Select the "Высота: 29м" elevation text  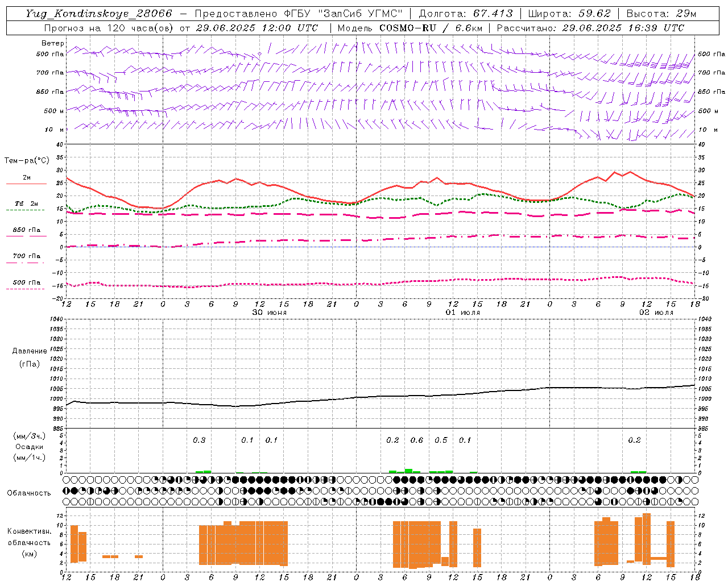coord(661,14)
